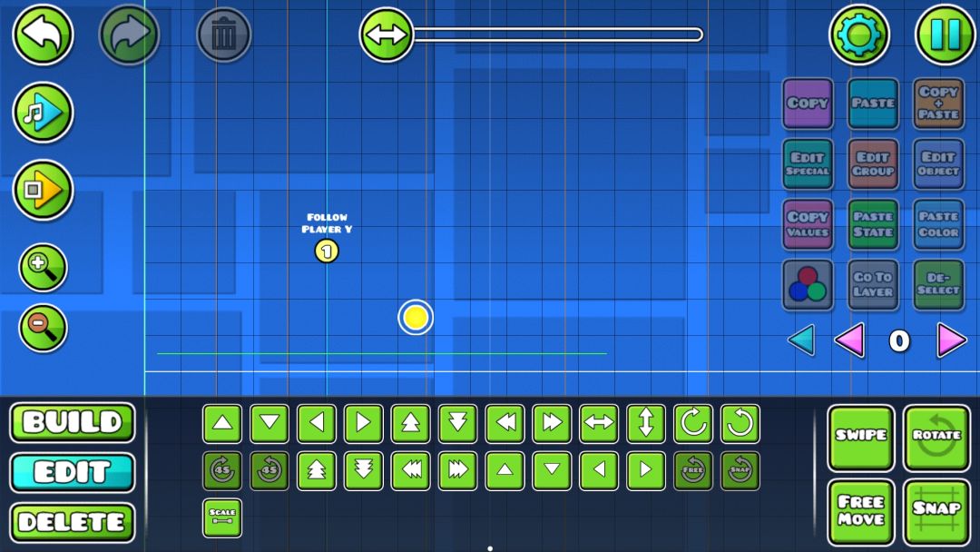Open Edit Special
This screenshot has height=552, width=980.
pos(808,163)
